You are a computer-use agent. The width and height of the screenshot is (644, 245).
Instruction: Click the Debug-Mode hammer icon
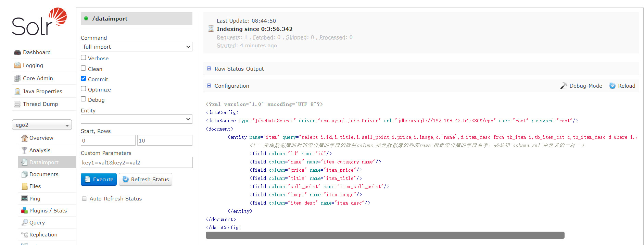tap(564, 86)
